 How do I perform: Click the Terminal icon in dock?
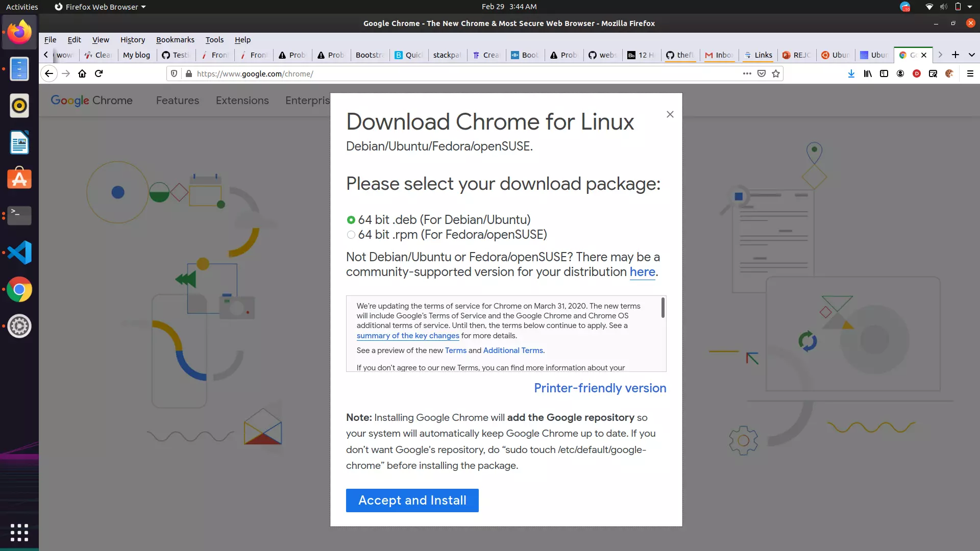pos(19,215)
